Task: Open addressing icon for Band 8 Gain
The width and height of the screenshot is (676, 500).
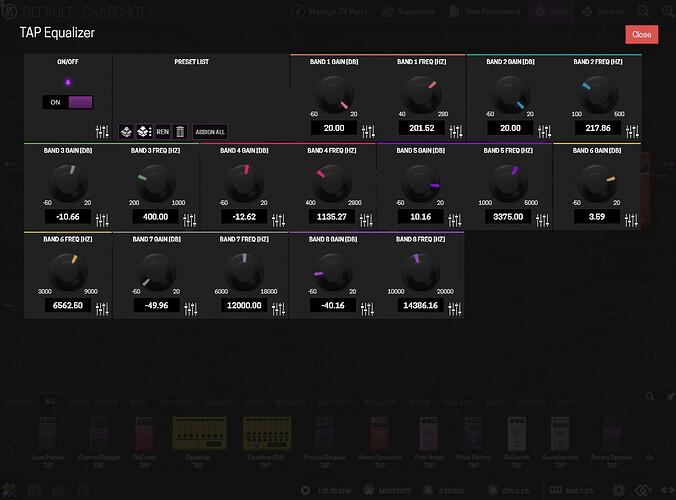Action: click(x=367, y=309)
